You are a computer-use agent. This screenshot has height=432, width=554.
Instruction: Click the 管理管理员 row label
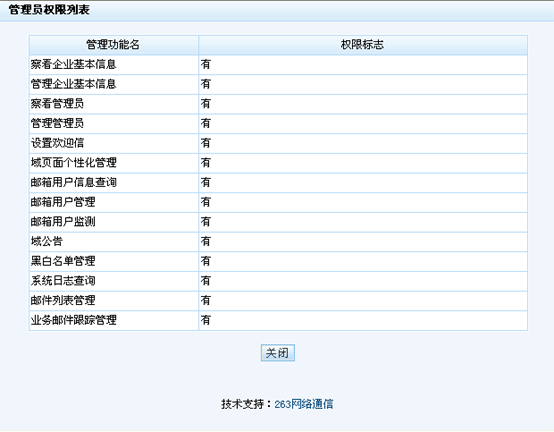(x=57, y=124)
